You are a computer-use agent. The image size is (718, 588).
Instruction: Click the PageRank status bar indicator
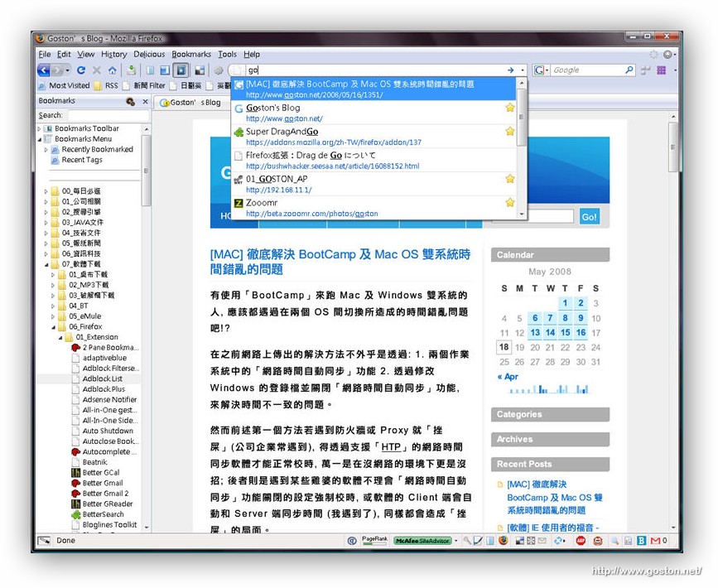pos(374,540)
